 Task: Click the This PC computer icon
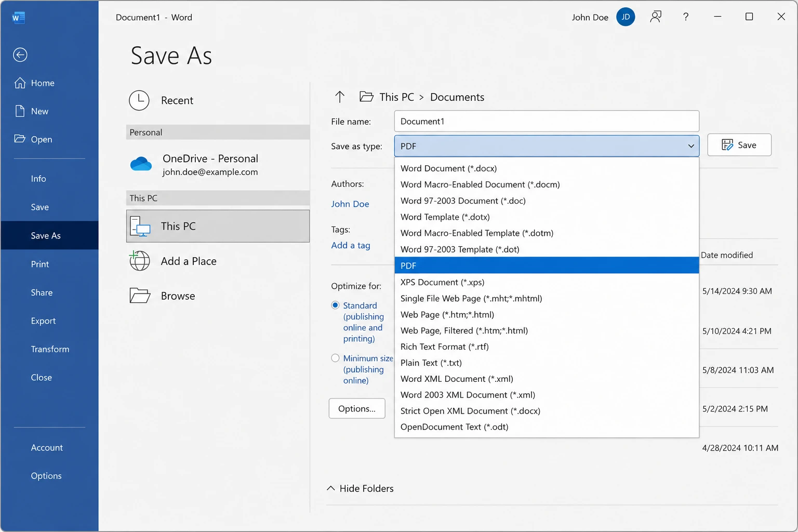(x=140, y=227)
